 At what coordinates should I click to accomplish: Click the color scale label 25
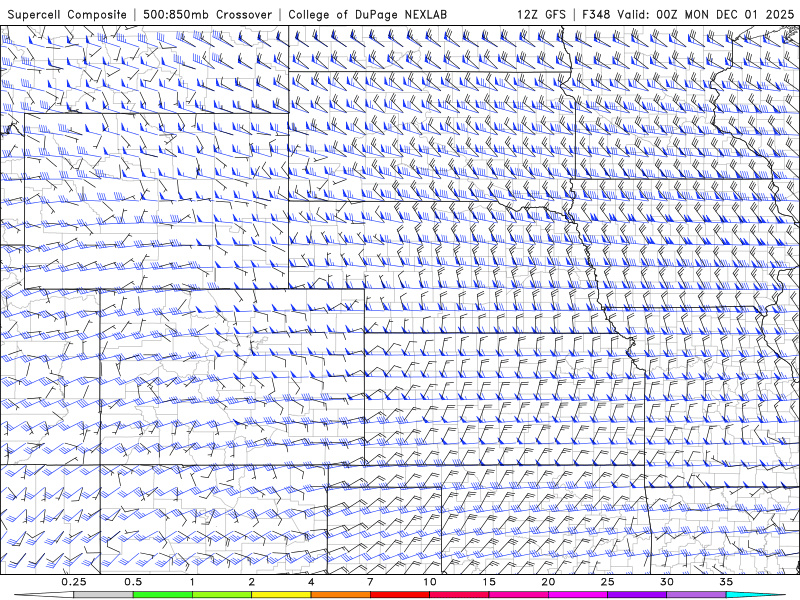pos(607,582)
